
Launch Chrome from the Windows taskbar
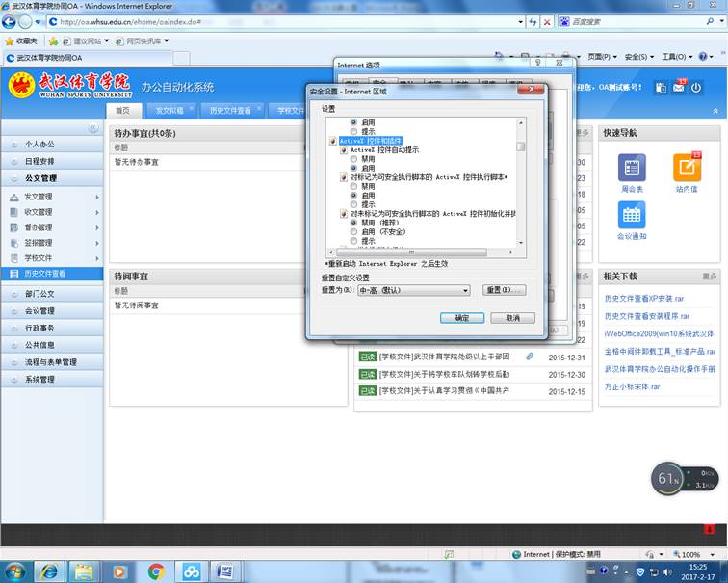(156, 571)
